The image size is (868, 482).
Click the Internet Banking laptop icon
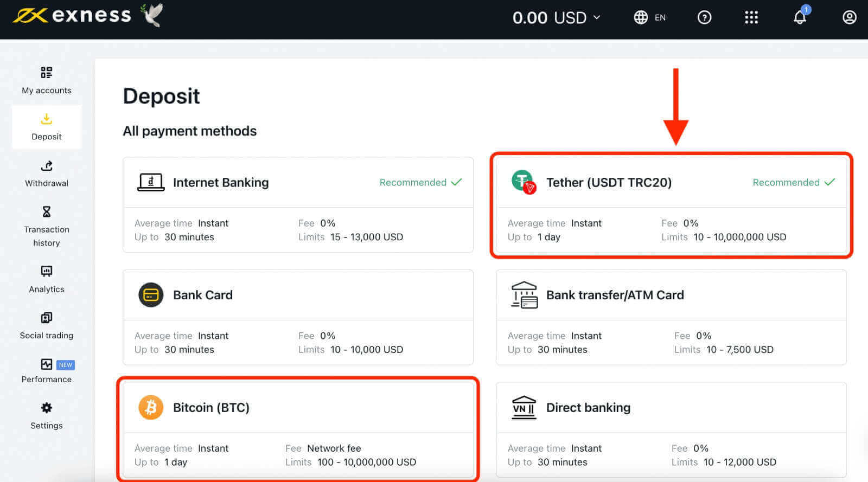[x=151, y=182]
